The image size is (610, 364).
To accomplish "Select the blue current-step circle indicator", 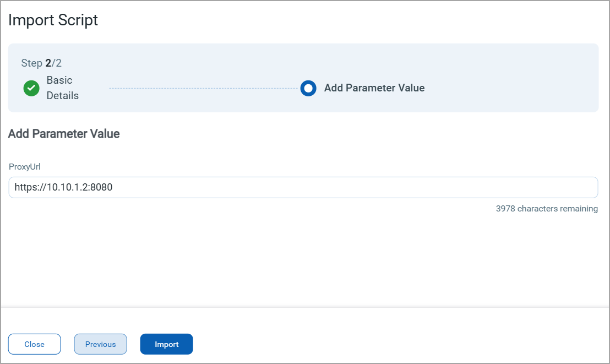I will click(308, 88).
